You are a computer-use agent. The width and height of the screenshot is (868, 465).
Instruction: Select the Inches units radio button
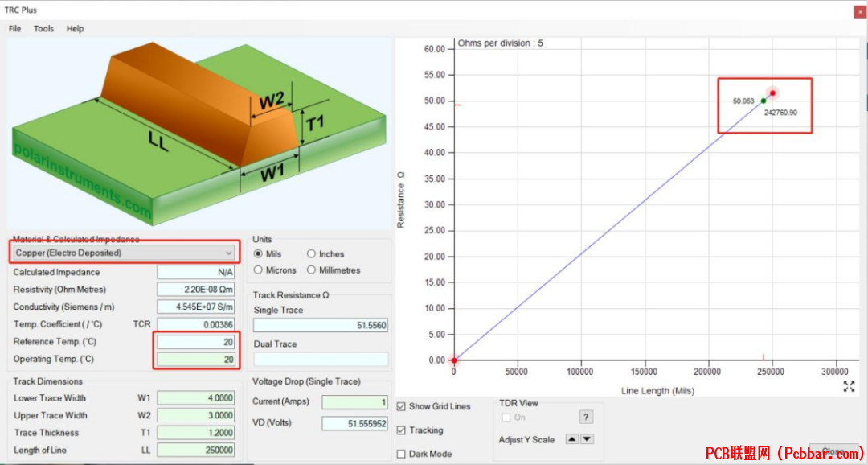311,254
